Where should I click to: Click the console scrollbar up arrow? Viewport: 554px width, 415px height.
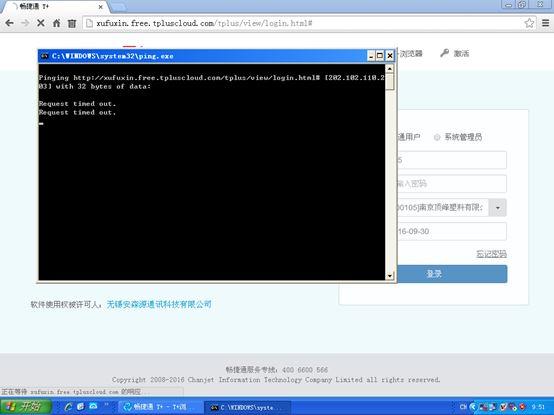pos(390,69)
